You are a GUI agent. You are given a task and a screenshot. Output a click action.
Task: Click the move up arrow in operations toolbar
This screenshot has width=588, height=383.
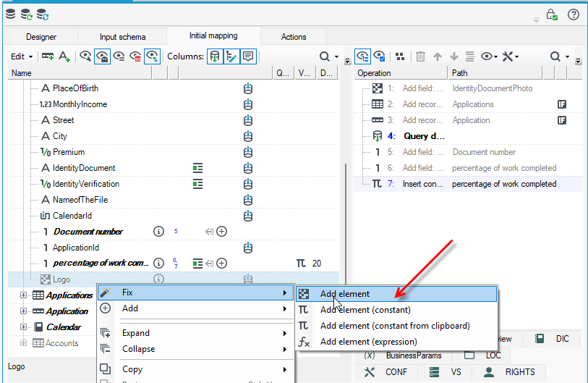pos(438,56)
